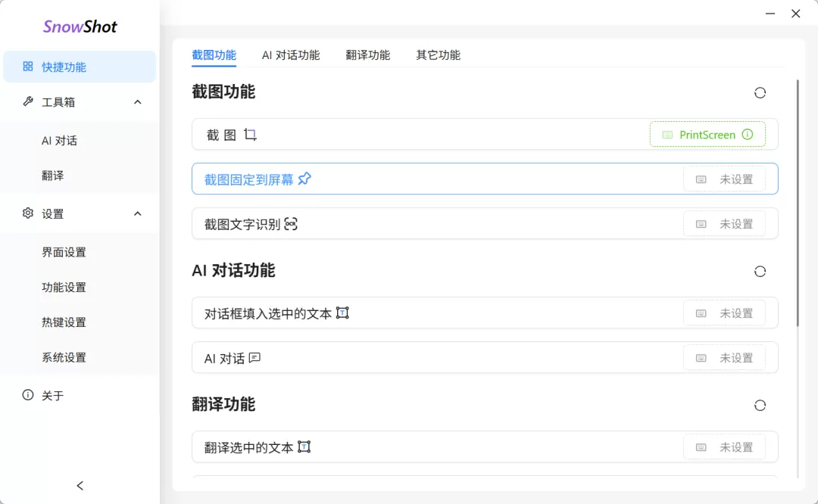Click the reset icon beside AI 对话功能 heading

pyautogui.click(x=760, y=272)
